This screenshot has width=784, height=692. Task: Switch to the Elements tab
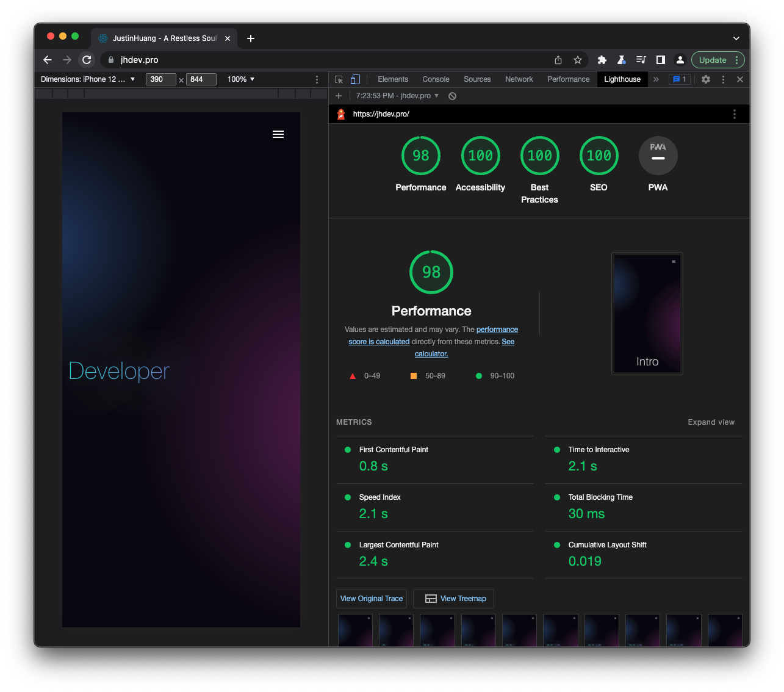coord(393,79)
